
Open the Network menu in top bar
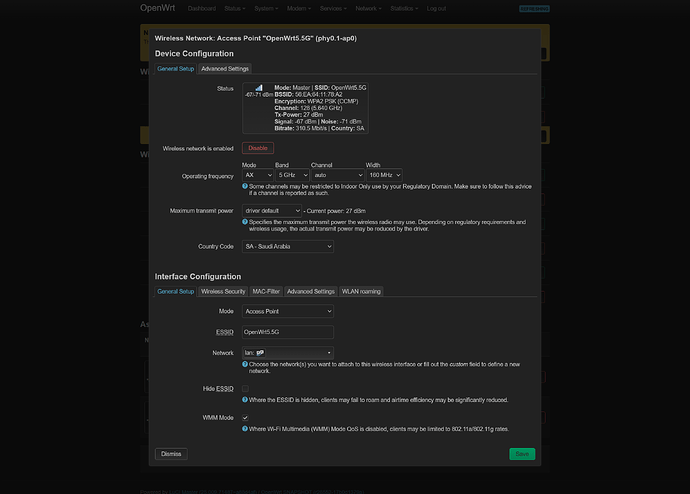[x=368, y=8]
